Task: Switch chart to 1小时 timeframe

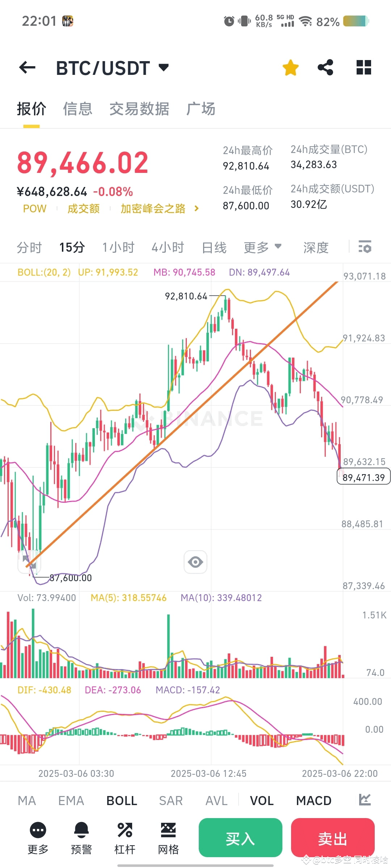Action: pos(118,247)
